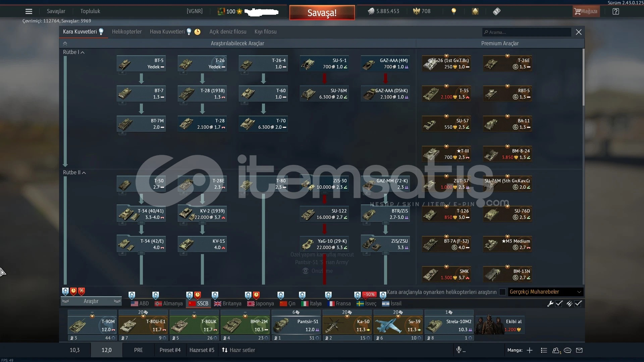The width and height of the screenshot is (644, 362).
Task: Open the help question mark icon
Action: [x=616, y=11]
